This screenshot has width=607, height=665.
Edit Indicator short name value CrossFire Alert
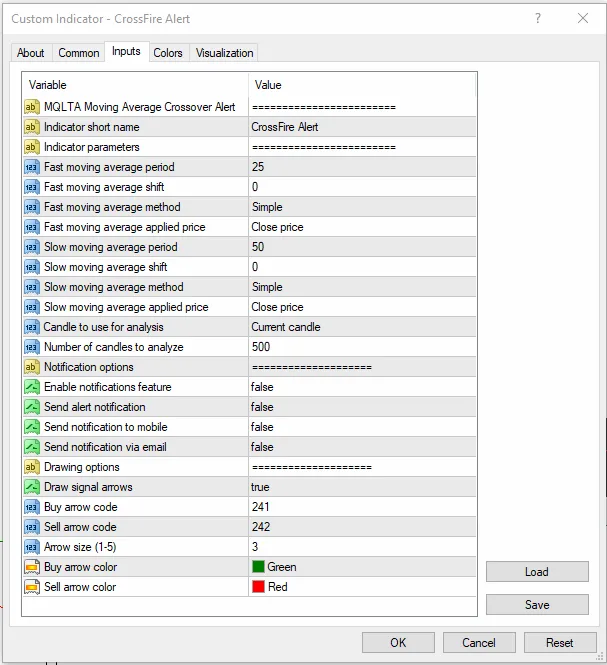pos(362,127)
